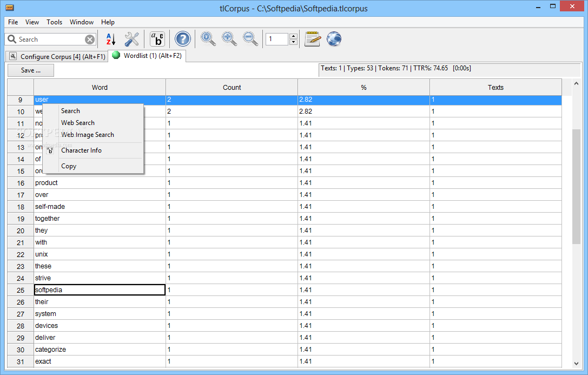Click the scrollbar down arrow
588x375 pixels.
(x=577, y=364)
